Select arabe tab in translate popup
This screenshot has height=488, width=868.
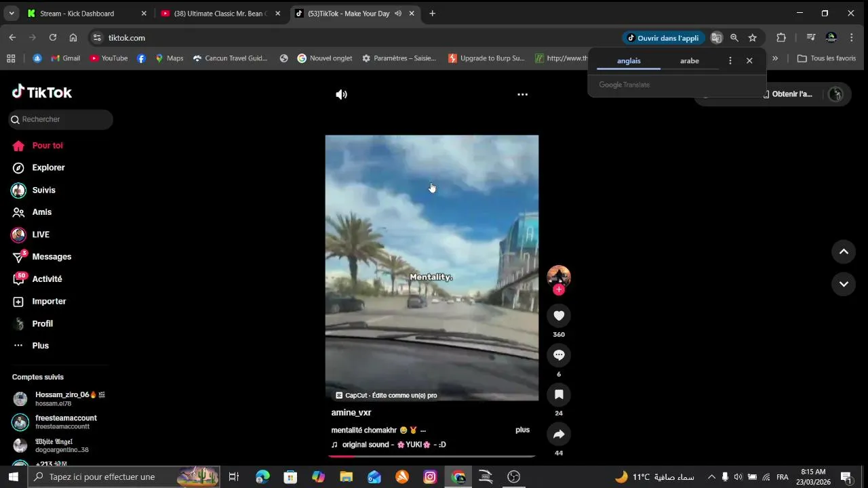click(x=690, y=61)
